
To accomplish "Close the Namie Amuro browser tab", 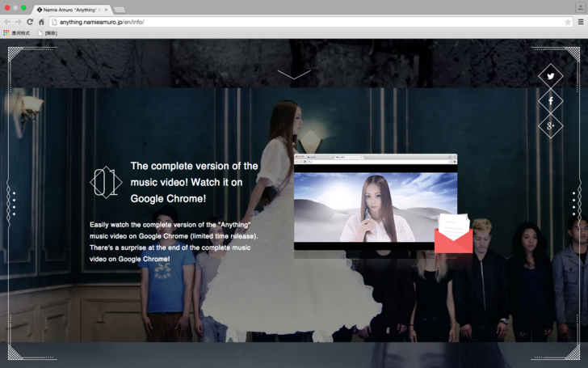I will (x=106, y=10).
